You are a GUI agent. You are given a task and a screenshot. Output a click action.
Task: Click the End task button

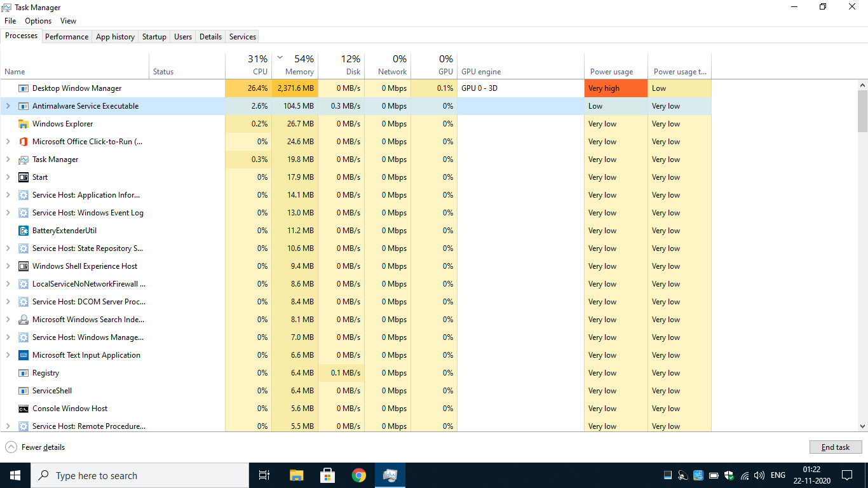pyautogui.click(x=836, y=447)
